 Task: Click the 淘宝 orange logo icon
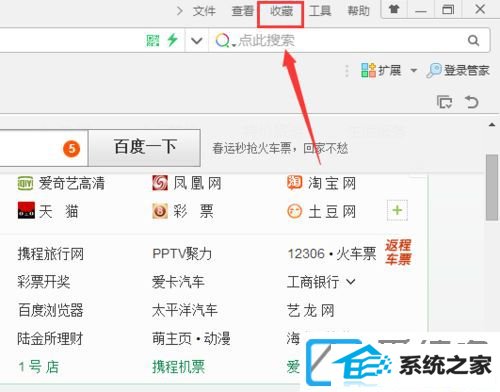coord(295,183)
